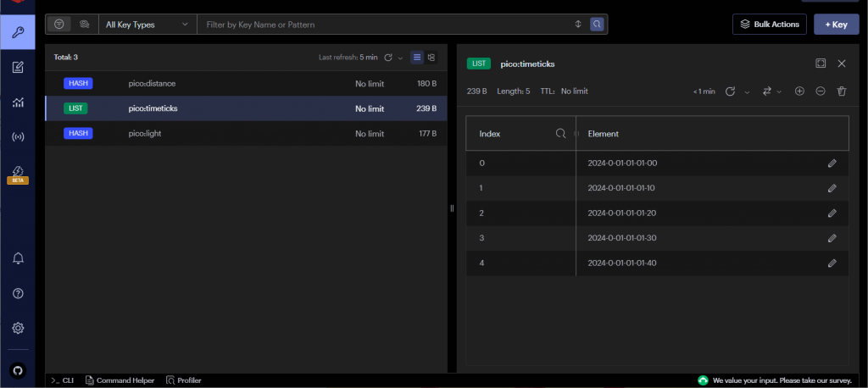The image size is (868, 388).
Task: Edit element 2024-0-01-01-01-00
Action: click(832, 164)
